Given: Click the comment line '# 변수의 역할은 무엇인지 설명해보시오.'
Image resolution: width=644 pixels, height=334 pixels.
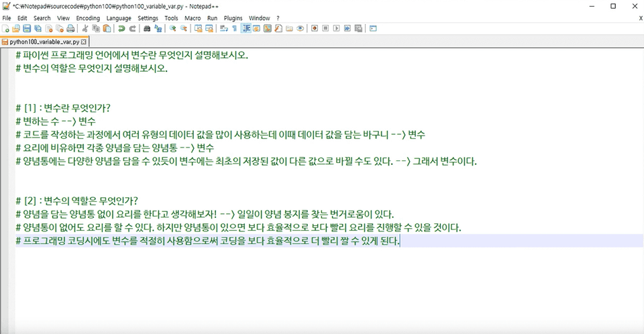Looking at the screenshot, I should (x=92, y=68).
